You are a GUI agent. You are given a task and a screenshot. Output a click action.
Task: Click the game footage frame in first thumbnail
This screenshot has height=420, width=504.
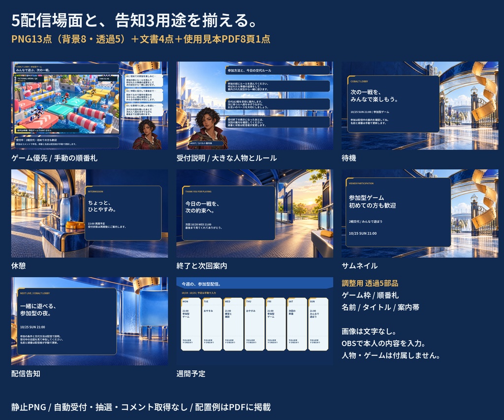[x=66, y=104]
